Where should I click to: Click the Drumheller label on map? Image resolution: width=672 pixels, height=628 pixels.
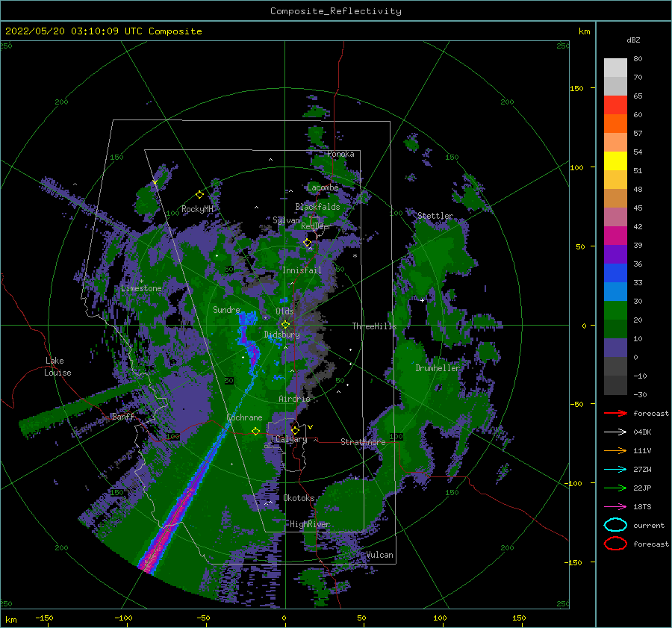tap(438, 368)
